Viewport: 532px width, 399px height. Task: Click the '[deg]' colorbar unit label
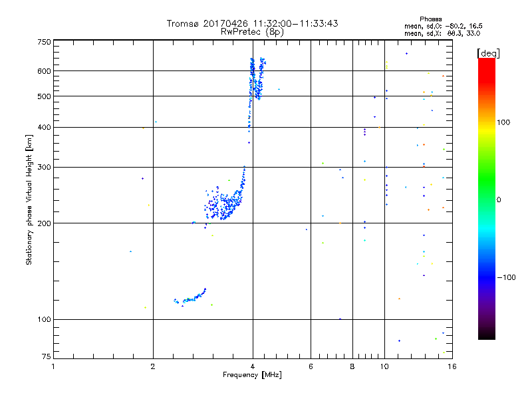488,53
